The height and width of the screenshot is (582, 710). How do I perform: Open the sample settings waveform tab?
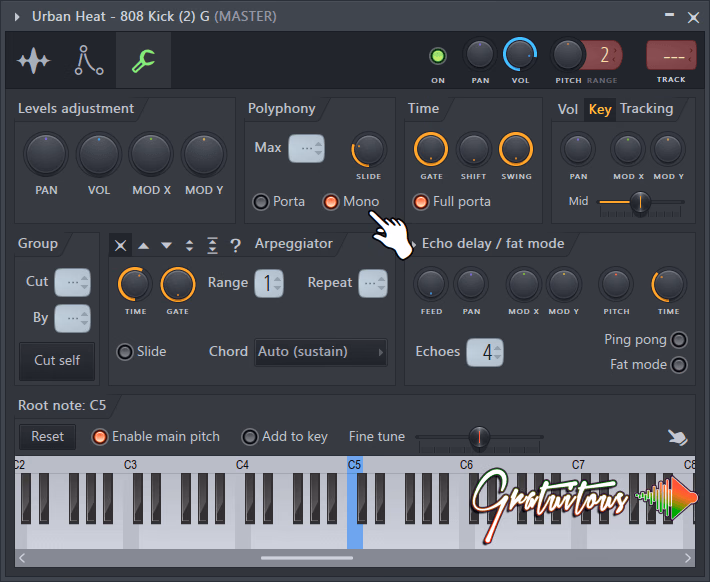pyautogui.click(x=34, y=60)
